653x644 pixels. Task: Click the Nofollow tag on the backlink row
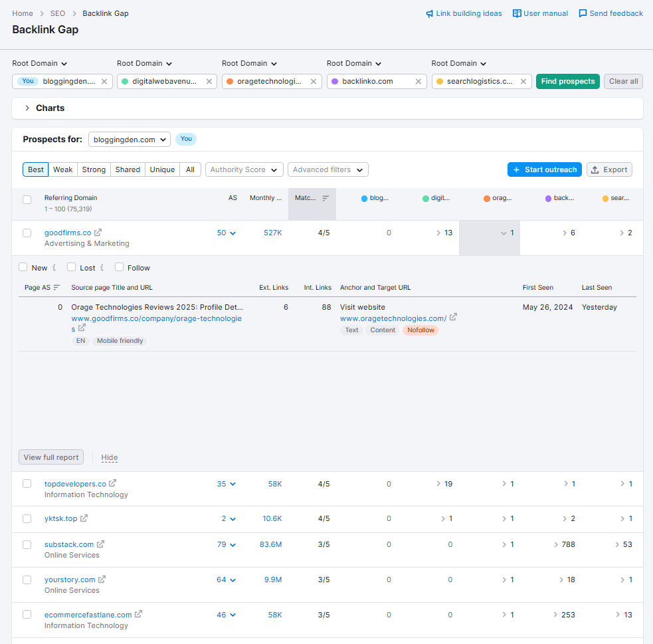pos(420,330)
